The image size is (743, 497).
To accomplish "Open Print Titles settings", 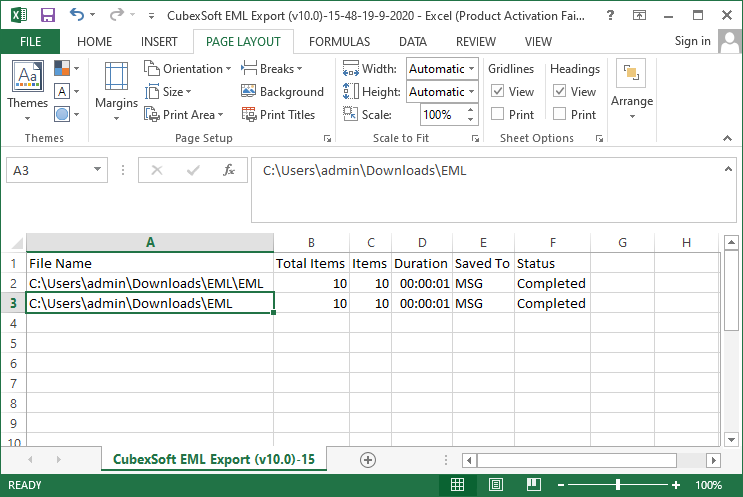I will [278, 115].
